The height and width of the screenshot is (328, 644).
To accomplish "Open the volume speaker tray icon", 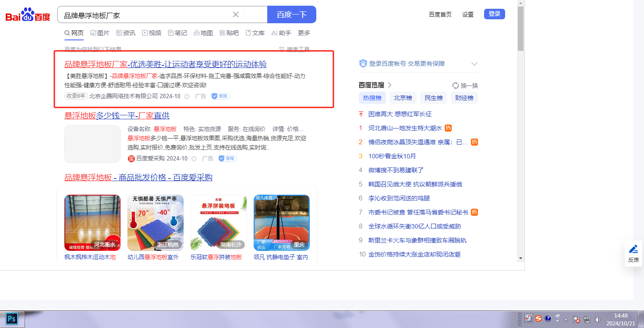I will (x=598, y=320).
